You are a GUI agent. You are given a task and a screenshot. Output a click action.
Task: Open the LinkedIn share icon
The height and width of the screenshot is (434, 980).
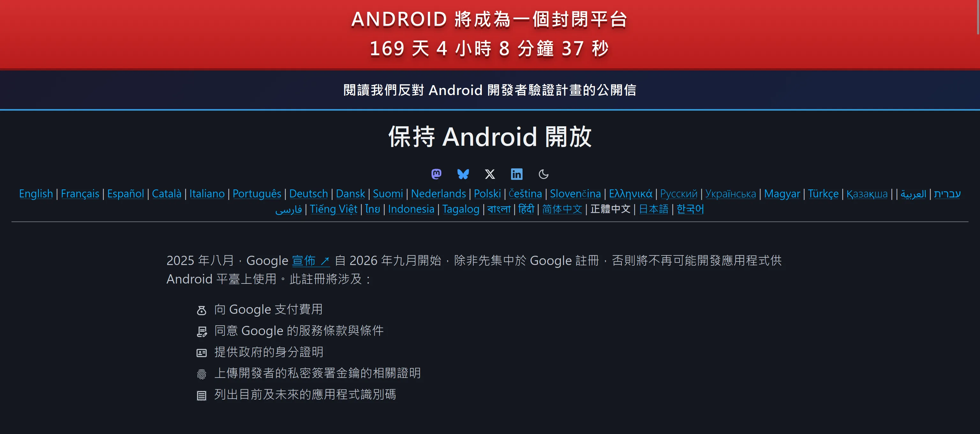pyautogui.click(x=516, y=174)
